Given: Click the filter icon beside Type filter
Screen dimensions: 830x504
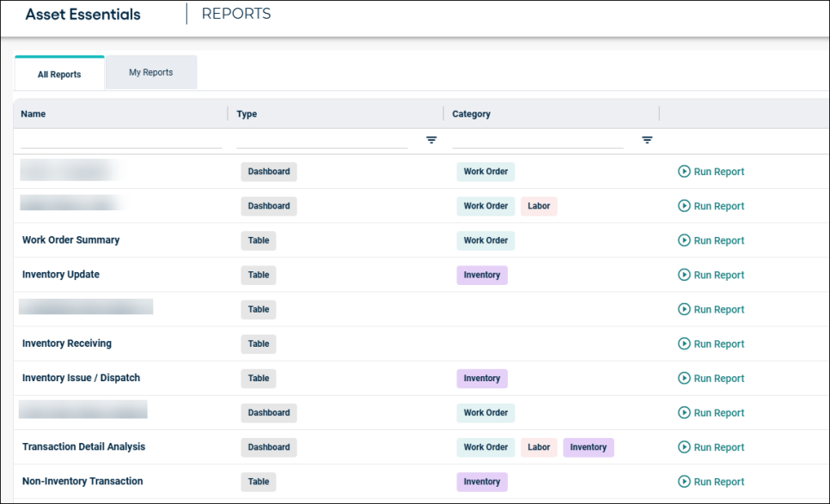Looking at the screenshot, I should [x=431, y=140].
